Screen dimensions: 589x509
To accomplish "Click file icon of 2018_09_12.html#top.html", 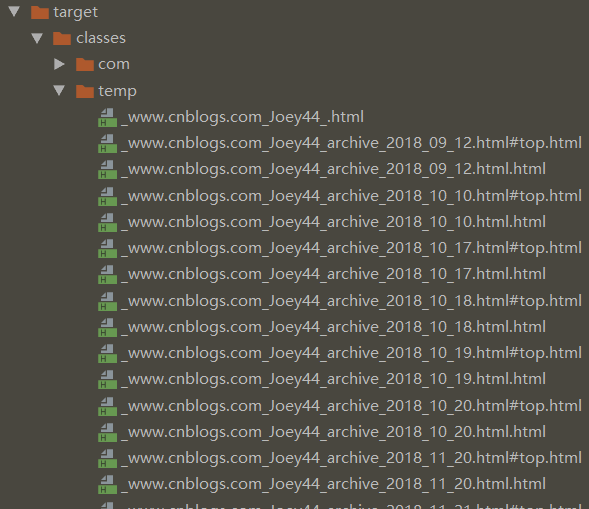I will (x=107, y=143).
